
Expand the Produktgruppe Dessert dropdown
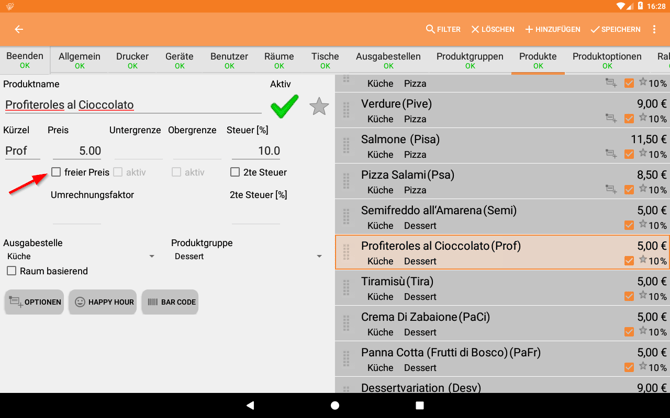[247, 256]
